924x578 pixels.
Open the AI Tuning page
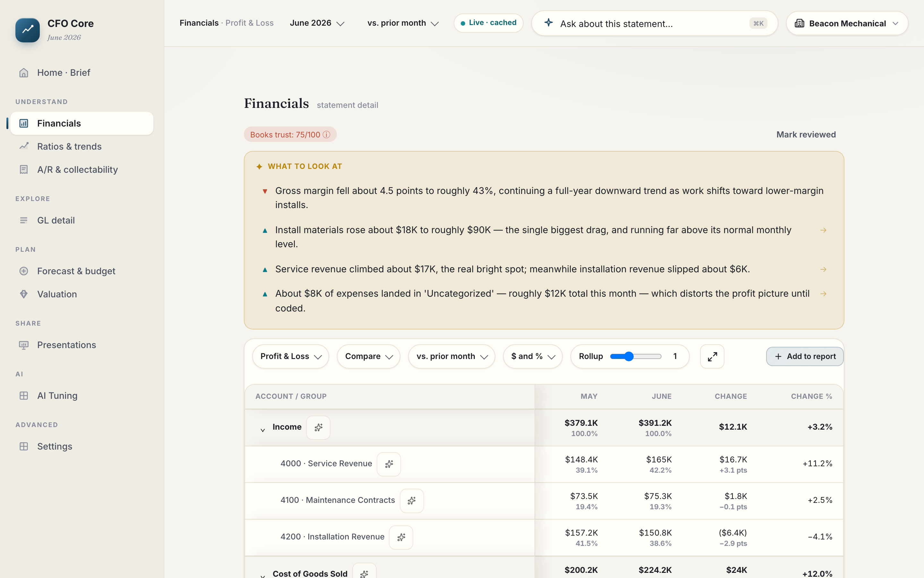coord(82,396)
